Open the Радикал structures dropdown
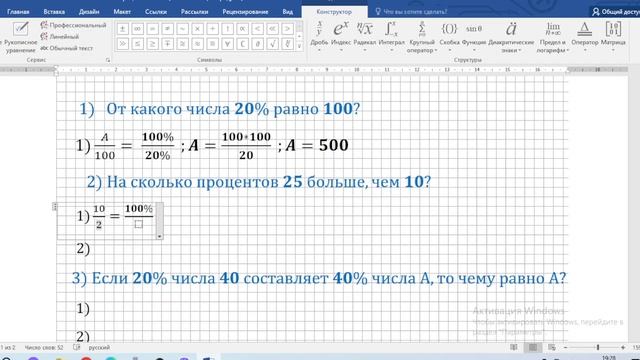The image size is (640, 360). coord(364,38)
